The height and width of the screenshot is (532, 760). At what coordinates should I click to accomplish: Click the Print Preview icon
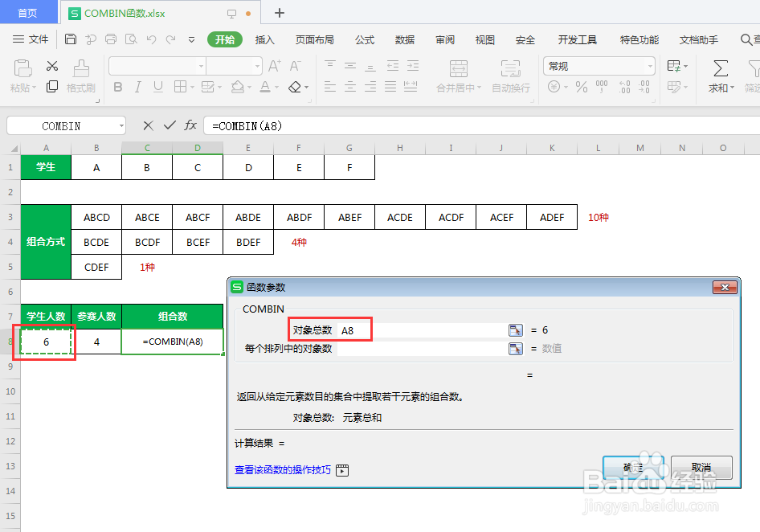tap(131, 39)
